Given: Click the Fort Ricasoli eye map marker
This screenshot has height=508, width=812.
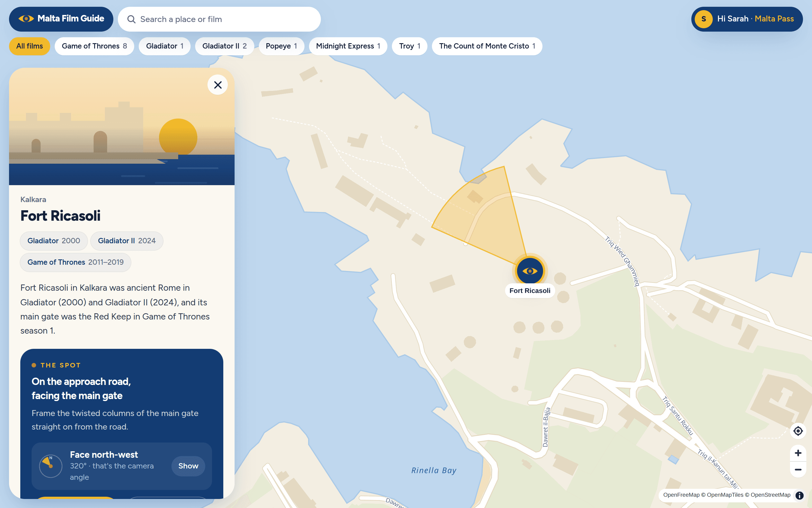Looking at the screenshot, I should coord(530,271).
